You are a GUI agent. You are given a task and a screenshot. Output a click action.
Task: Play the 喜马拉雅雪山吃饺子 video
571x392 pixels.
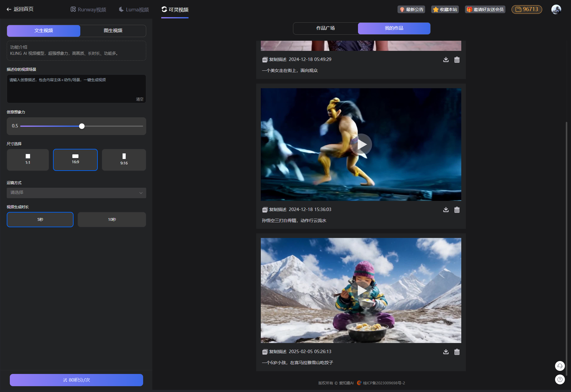[x=361, y=291]
